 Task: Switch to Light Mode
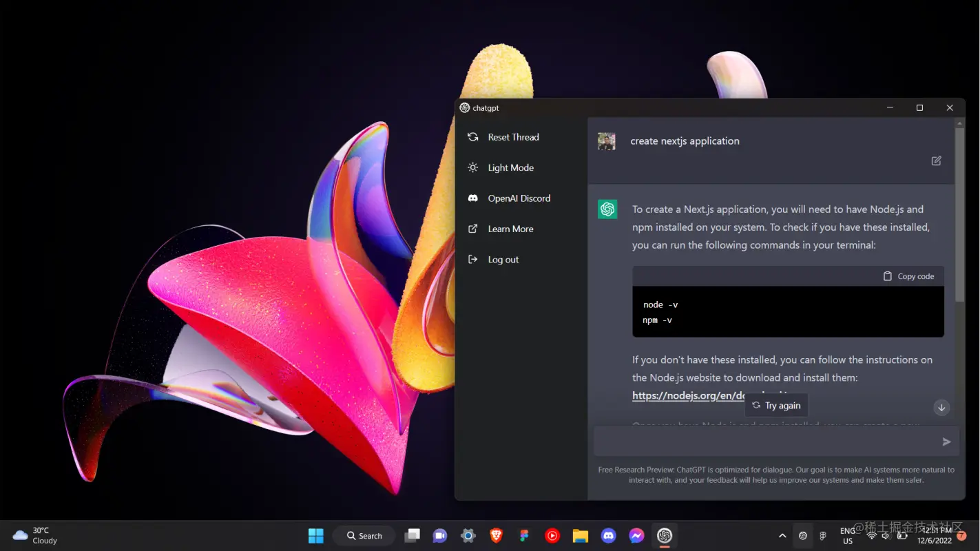[500, 167]
